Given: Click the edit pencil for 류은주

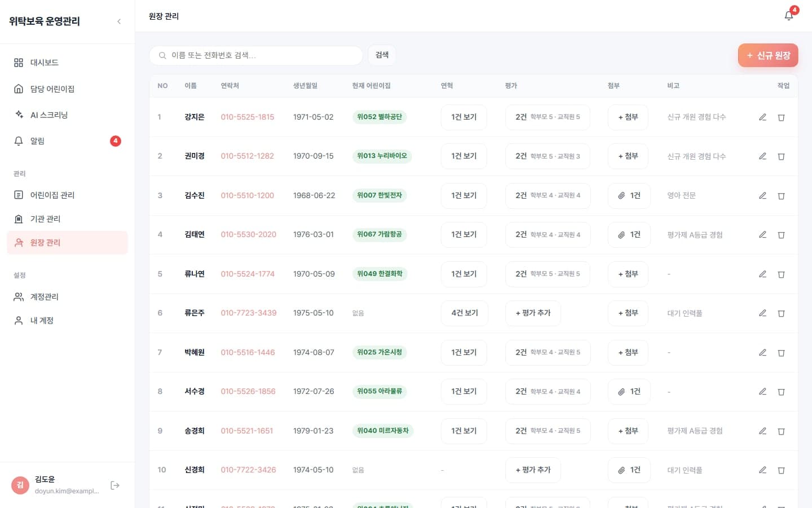Looking at the screenshot, I should [762, 313].
